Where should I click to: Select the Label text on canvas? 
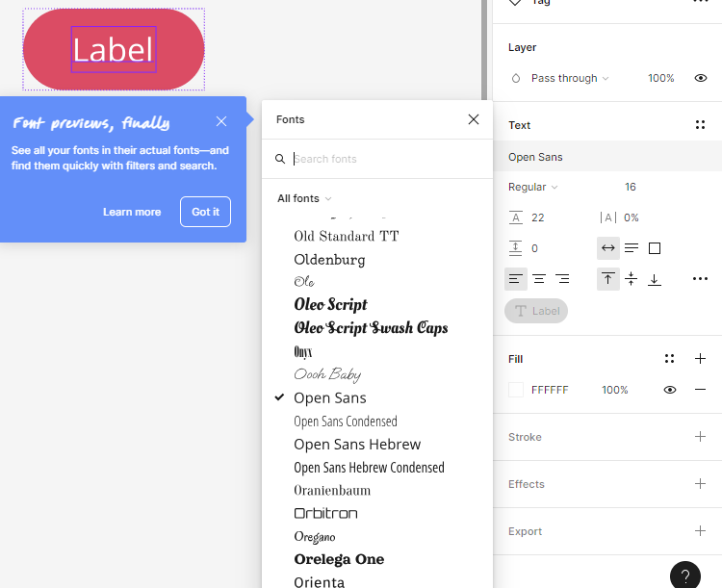[114, 49]
